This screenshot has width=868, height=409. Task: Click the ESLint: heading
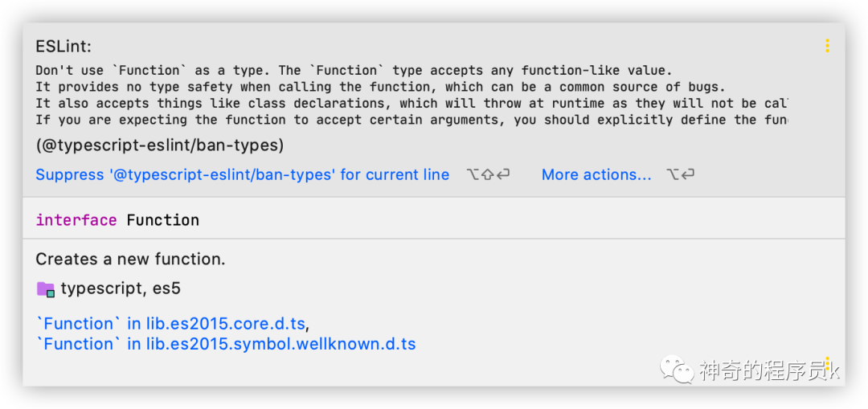(x=63, y=47)
